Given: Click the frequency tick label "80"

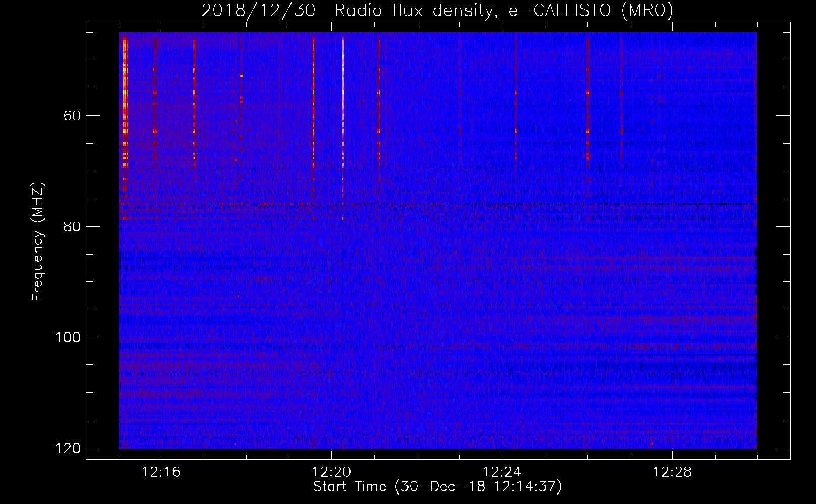Looking at the screenshot, I should [x=72, y=226].
